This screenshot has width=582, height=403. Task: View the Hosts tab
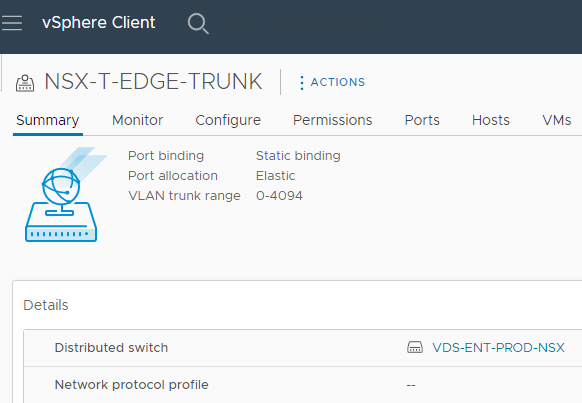pyautogui.click(x=491, y=120)
